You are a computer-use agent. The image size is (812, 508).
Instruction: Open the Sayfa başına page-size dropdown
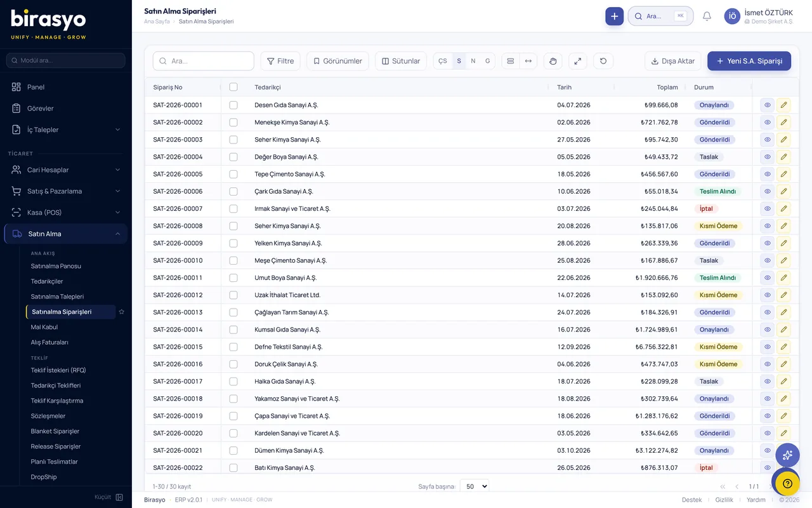click(x=475, y=486)
